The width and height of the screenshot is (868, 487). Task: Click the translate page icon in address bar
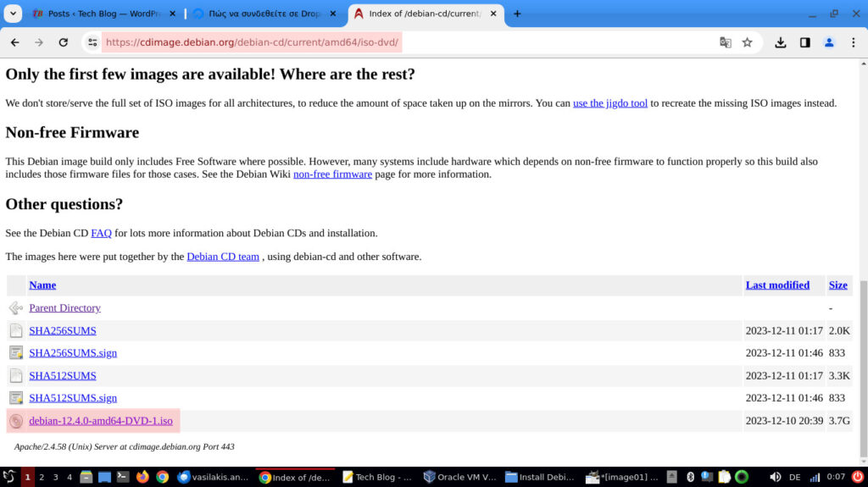[726, 42]
